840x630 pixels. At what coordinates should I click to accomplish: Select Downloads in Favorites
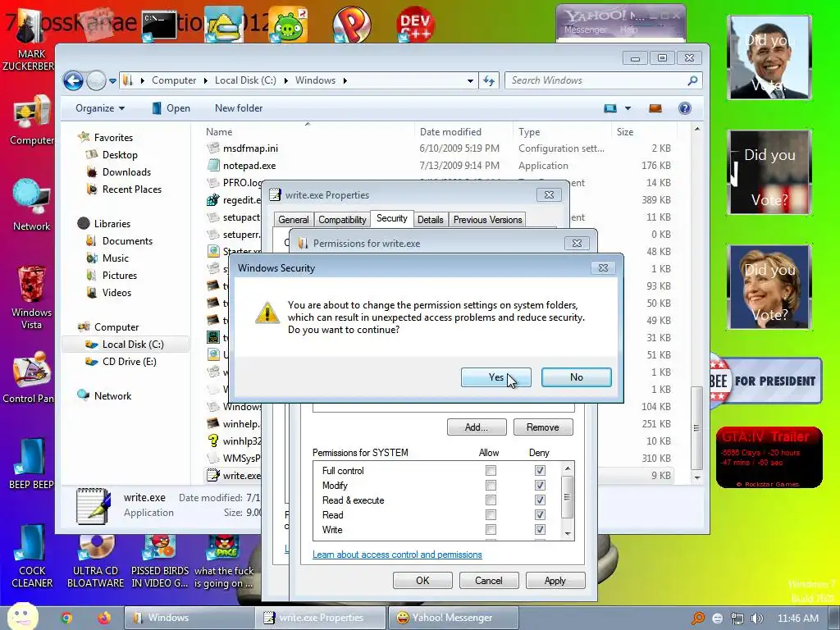[x=126, y=172]
